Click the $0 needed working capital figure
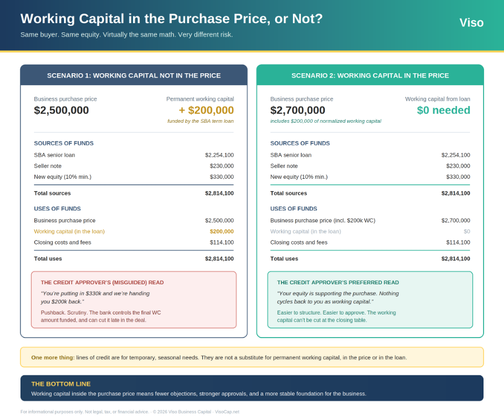This screenshot has width=504, height=420. (x=443, y=110)
